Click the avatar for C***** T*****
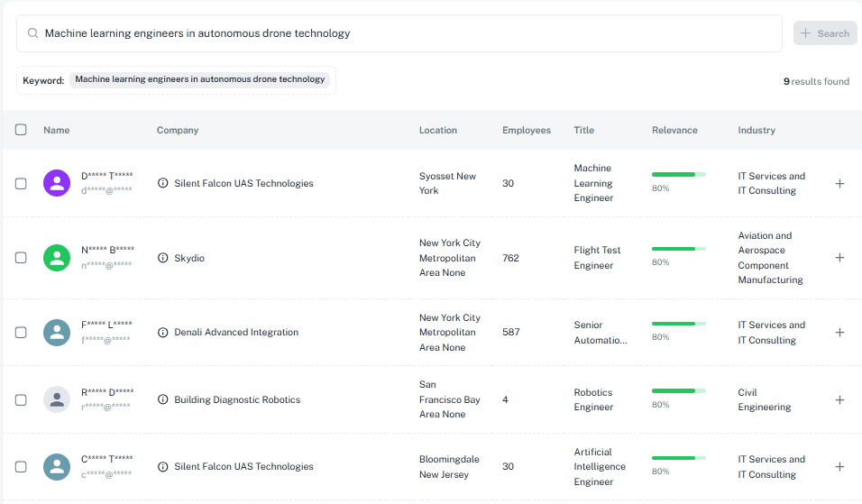 click(57, 467)
